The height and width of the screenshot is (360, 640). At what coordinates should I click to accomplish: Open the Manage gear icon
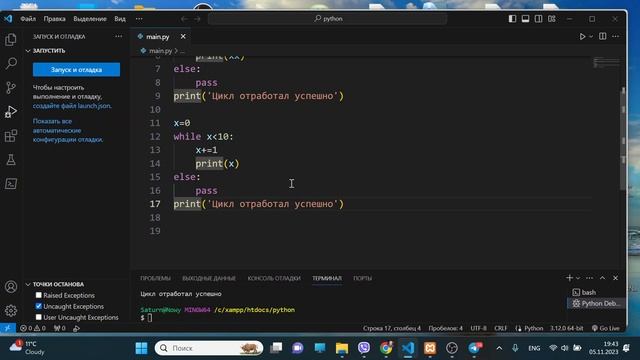(x=11, y=311)
